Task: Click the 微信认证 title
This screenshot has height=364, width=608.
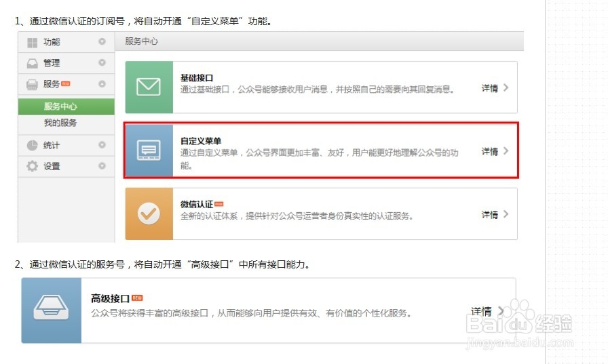Action: [x=197, y=204]
